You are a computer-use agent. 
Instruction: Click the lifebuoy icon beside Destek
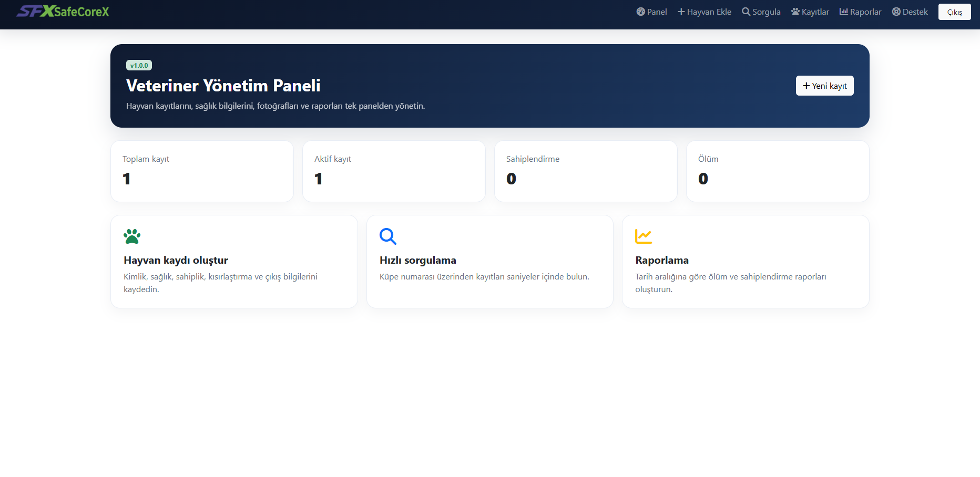[896, 12]
